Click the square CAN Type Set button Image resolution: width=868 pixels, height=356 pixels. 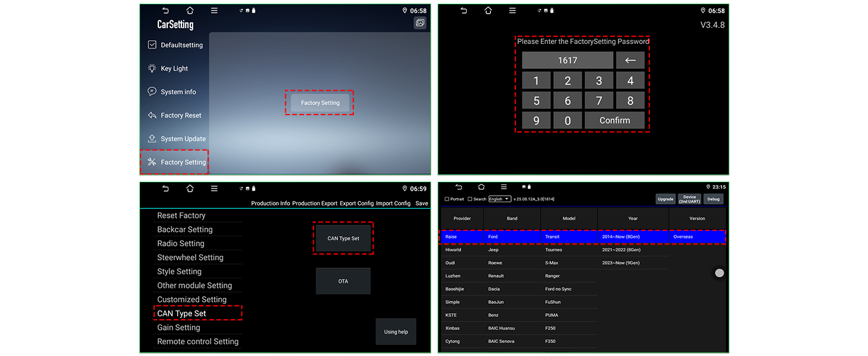[343, 239]
